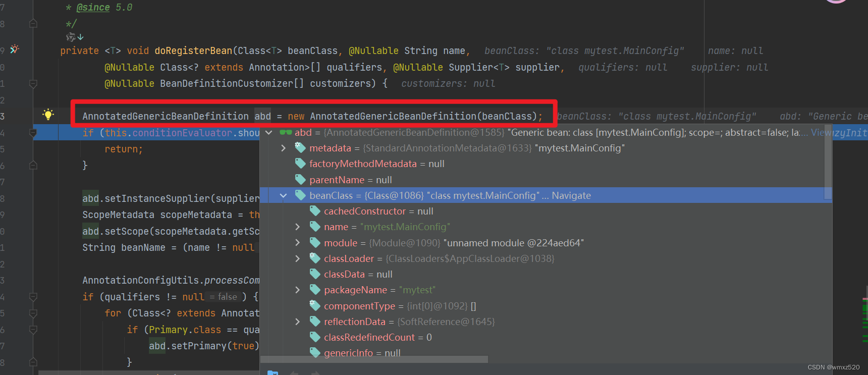Click the abd variable in declaration line
868x375 pixels.
click(x=262, y=116)
